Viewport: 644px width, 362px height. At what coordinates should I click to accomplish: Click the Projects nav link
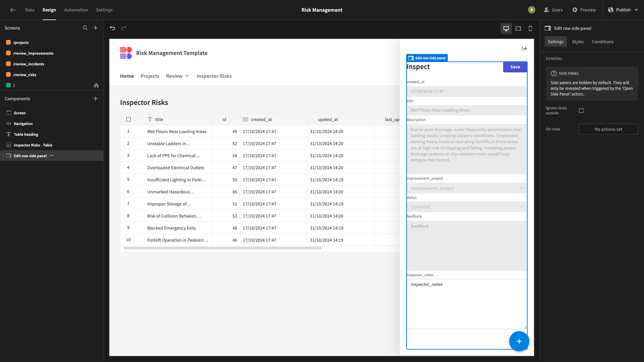pos(150,76)
